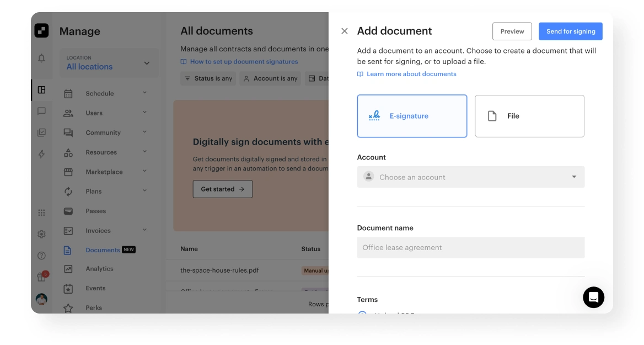Screen dimensions: 644x345
Task: Click the notifications bell icon
Action: [41, 59]
